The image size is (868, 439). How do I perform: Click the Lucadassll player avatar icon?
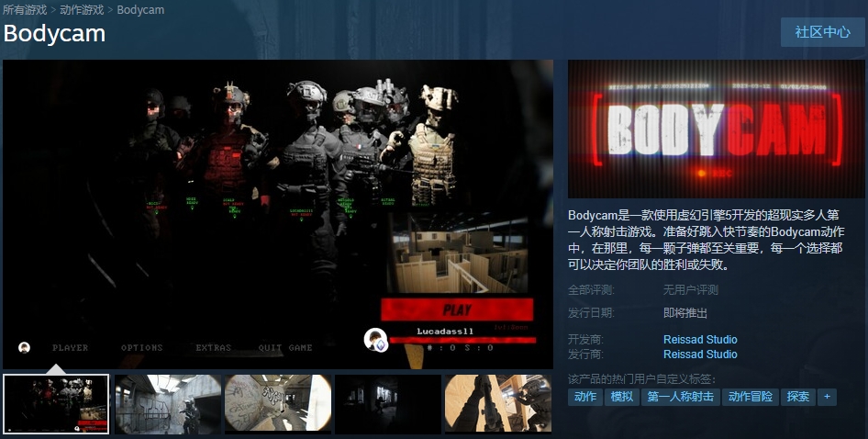pos(376,340)
